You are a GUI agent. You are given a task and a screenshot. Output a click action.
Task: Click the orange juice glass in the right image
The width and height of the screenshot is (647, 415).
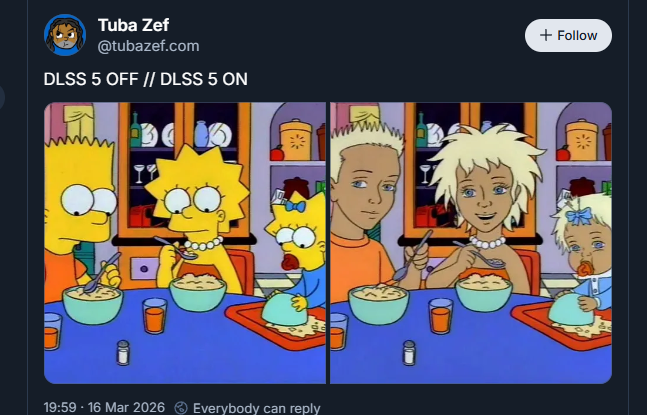441,316
